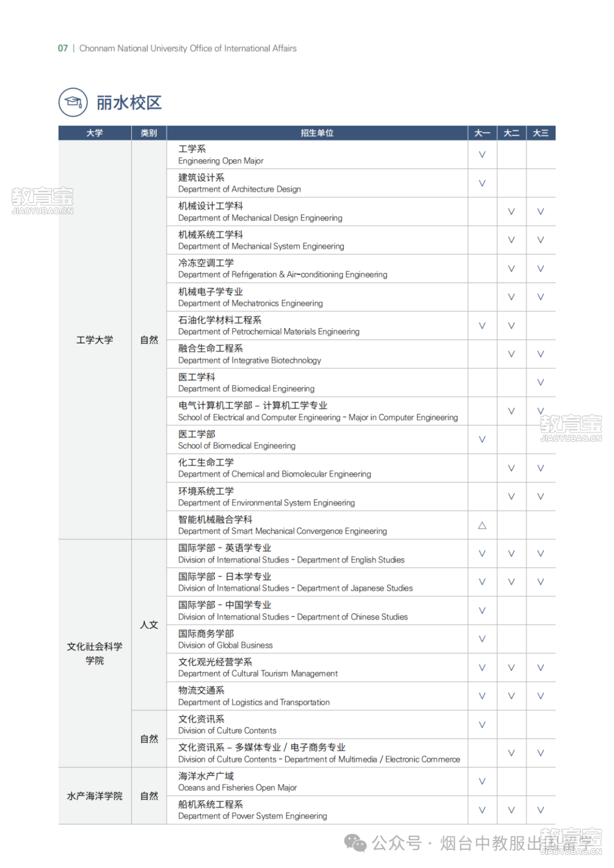The height and width of the screenshot is (868, 614).
Task: Click 国际学部 – 中国学专业 row title
Action: click(225, 605)
